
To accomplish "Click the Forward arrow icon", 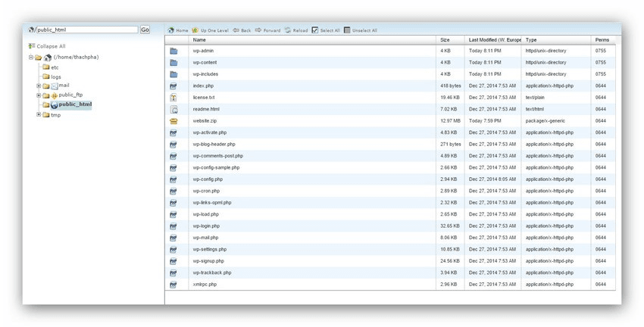I will click(x=258, y=30).
